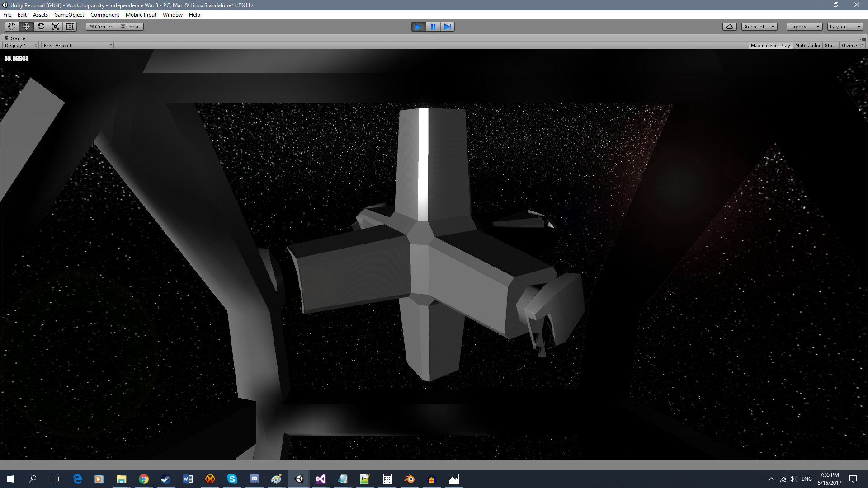This screenshot has height=488, width=868.
Task: Open network status tray icon
Action: tap(783, 479)
